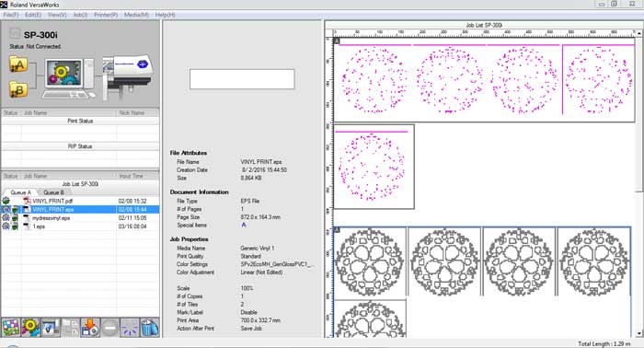Click the fourth gray cut-pattern circle

tap(593, 261)
